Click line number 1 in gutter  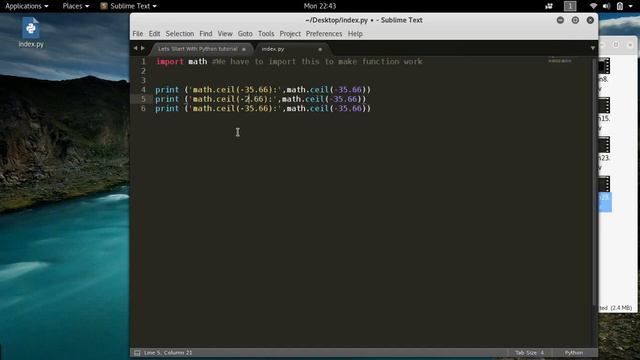coord(143,62)
